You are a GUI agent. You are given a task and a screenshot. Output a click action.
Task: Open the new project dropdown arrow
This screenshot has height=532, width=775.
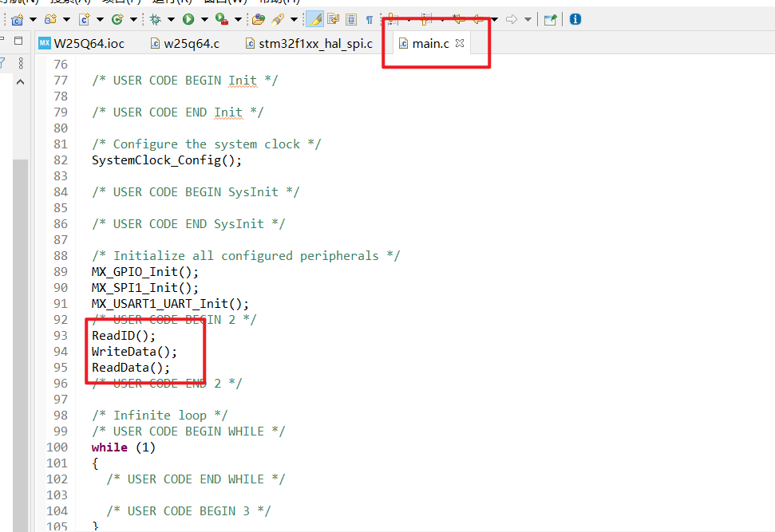pos(33,20)
